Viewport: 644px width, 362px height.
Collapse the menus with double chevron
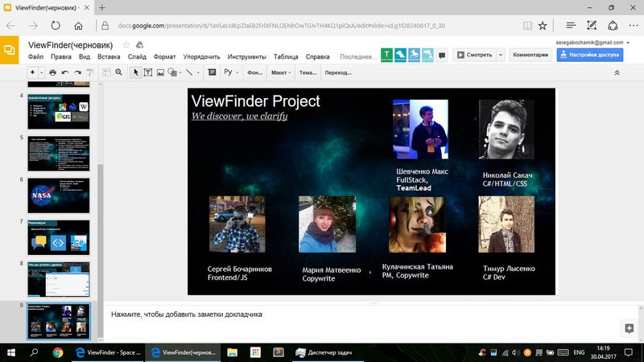[617, 72]
